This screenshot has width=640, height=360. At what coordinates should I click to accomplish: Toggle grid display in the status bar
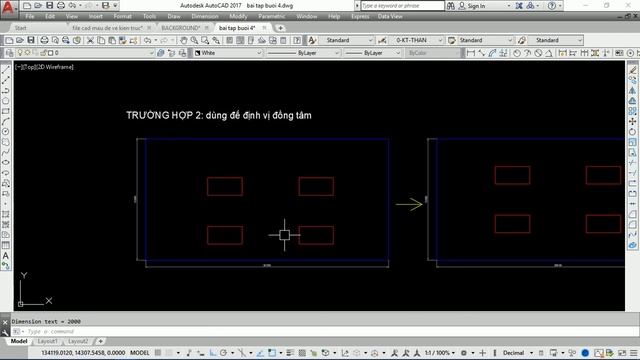[158, 353]
